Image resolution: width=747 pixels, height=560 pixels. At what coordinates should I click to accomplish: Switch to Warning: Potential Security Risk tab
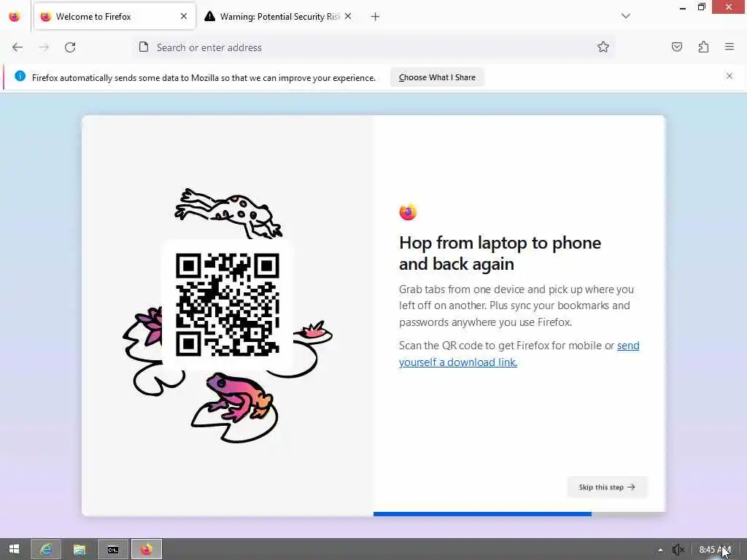(279, 17)
